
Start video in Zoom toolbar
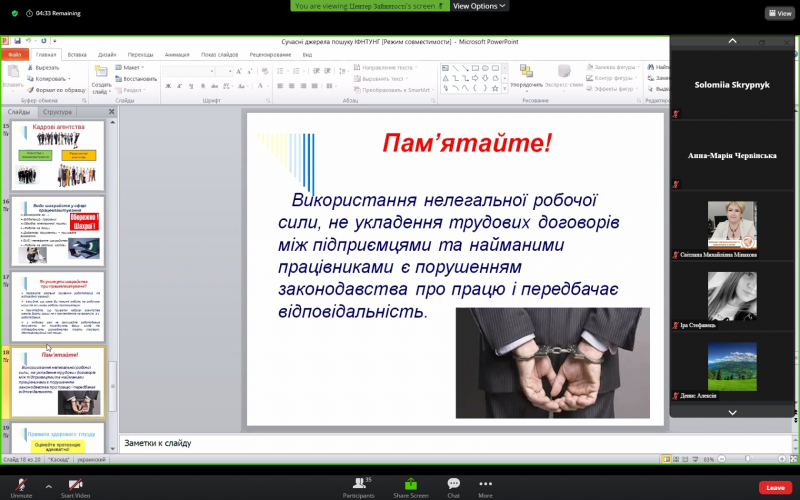[x=75, y=488]
